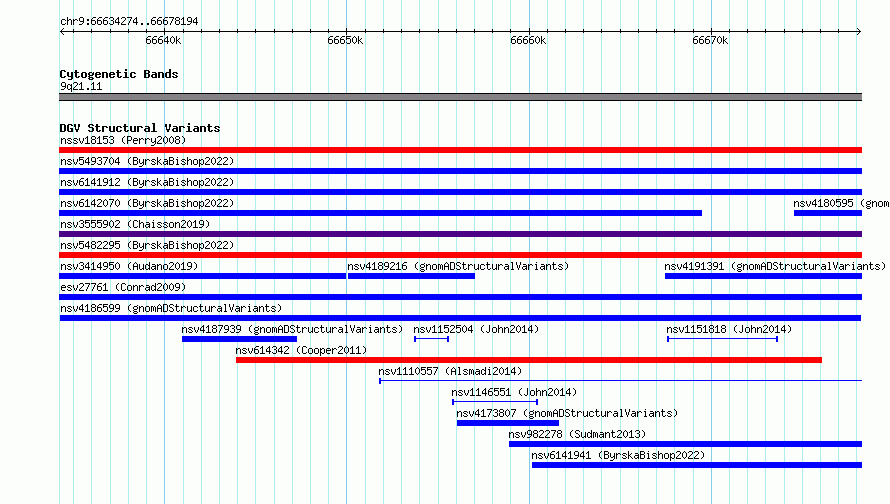Click the DGV Structural Variants track title
Image resolution: width=890 pixels, height=504 pixels.
click(140, 128)
